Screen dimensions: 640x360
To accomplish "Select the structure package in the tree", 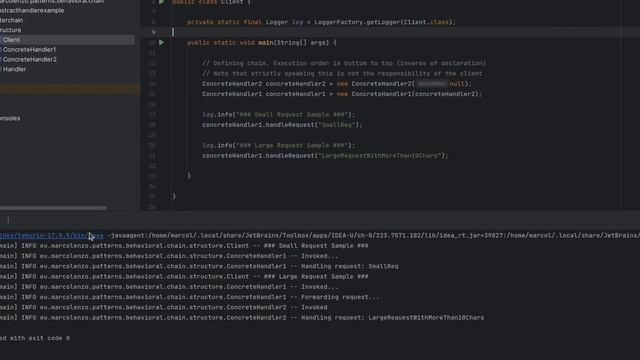I will point(11,30).
